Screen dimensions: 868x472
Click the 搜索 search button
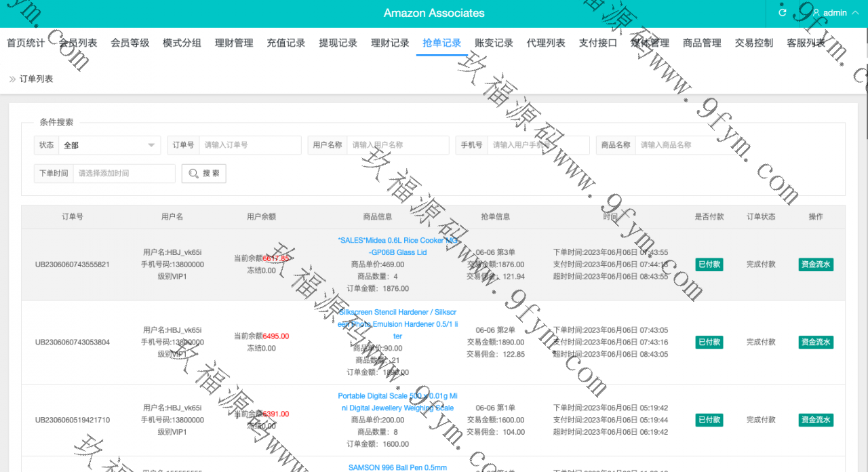point(203,174)
